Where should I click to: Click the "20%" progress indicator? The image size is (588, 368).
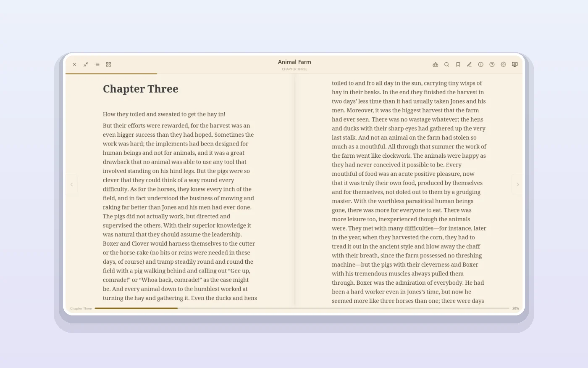[515, 308]
